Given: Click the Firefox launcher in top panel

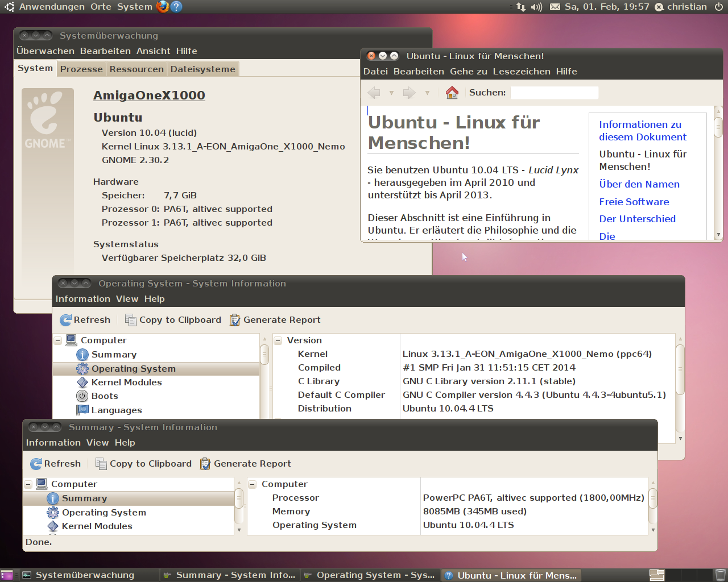Looking at the screenshot, I should click(x=163, y=7).
